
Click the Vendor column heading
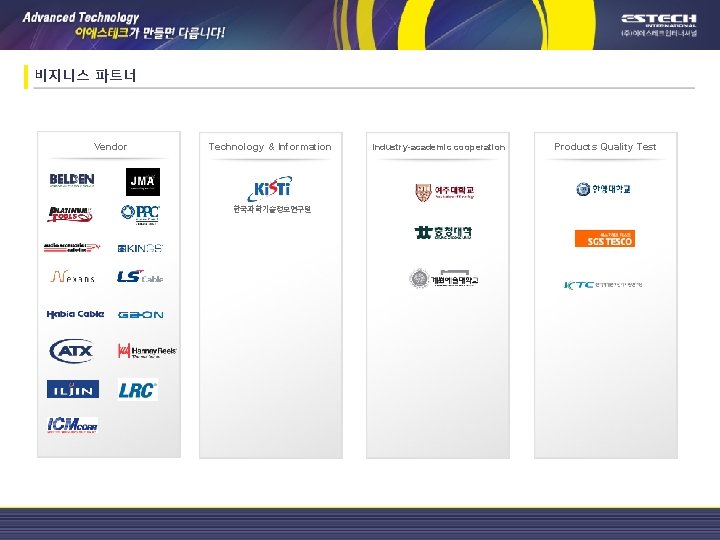pyautogui.click(x=110, y=147)
